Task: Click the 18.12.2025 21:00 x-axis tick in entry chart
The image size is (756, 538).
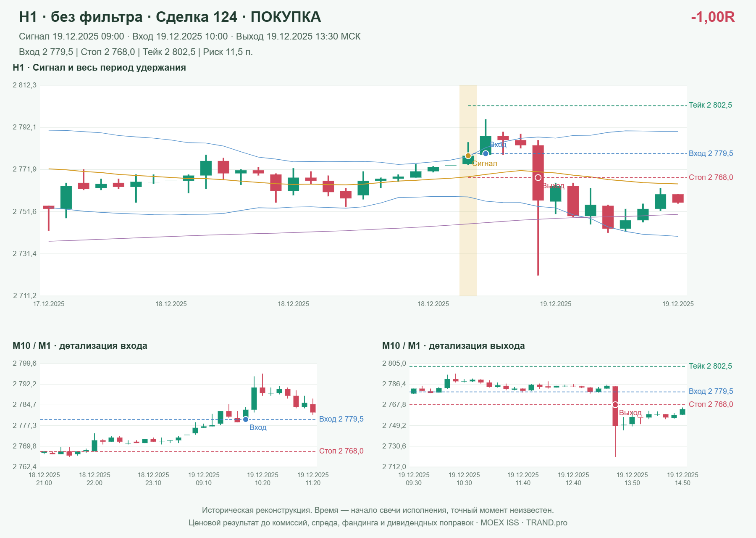Action: pyautogui.click(x=44, y=479)
